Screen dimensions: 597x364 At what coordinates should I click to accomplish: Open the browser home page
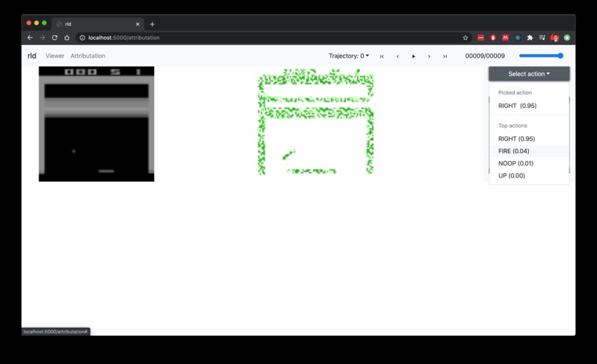click(x=67, y=38)
